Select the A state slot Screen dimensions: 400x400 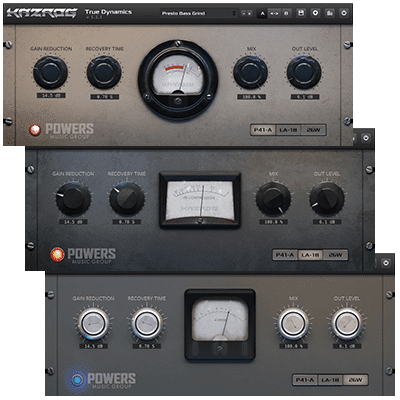262,14
